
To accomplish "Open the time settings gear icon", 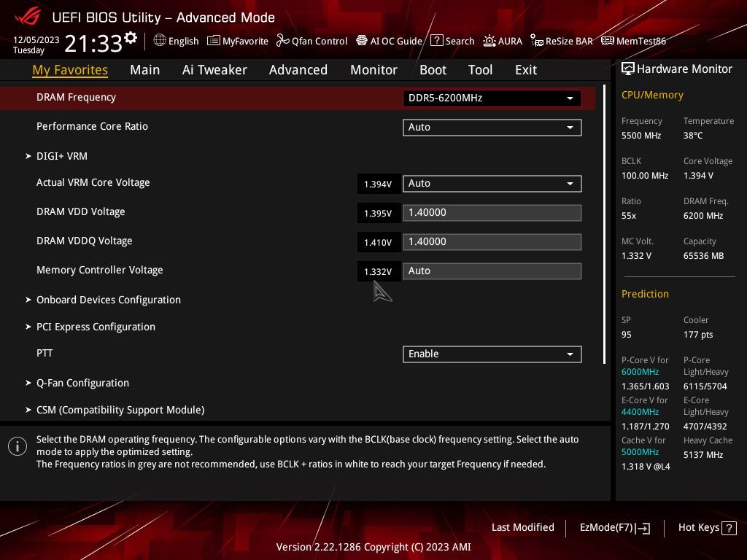I will 131,38.
